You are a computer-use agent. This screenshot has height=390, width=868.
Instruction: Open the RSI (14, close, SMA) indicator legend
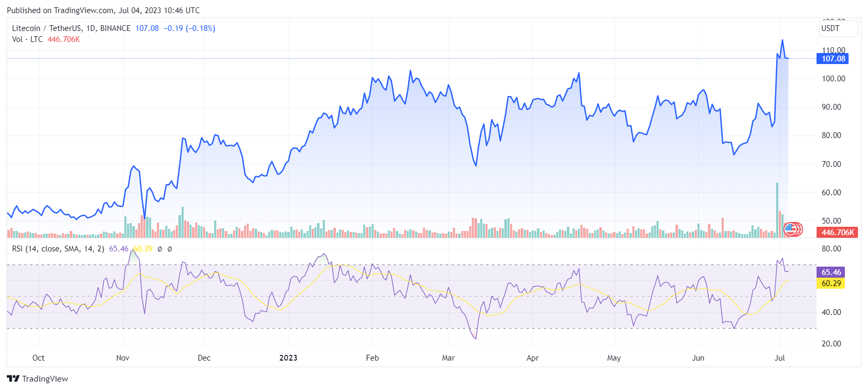[x=58, y=249]
